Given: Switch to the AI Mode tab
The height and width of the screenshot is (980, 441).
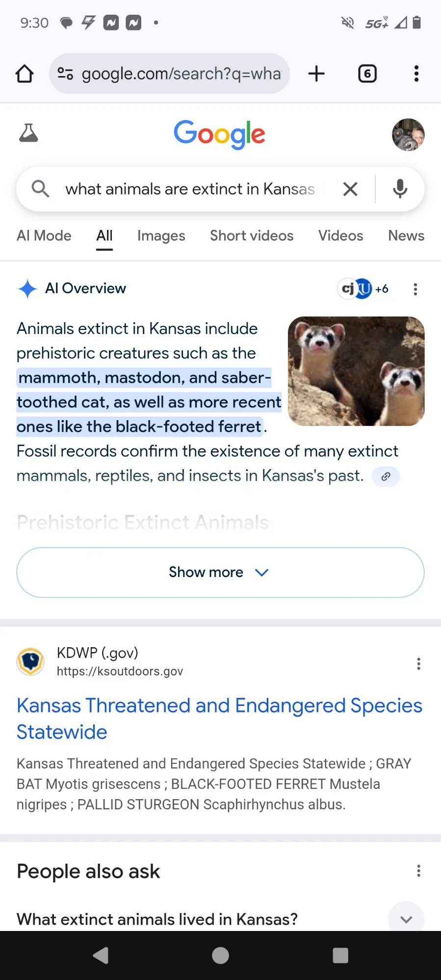Looking at the screenshot, I should click(44, 236).
